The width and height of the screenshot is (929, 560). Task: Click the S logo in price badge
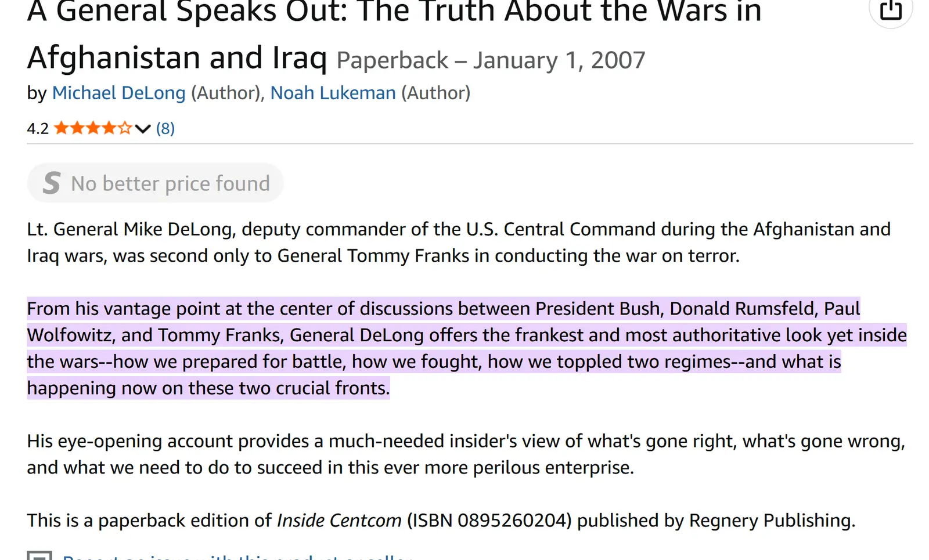pos(52,183)
